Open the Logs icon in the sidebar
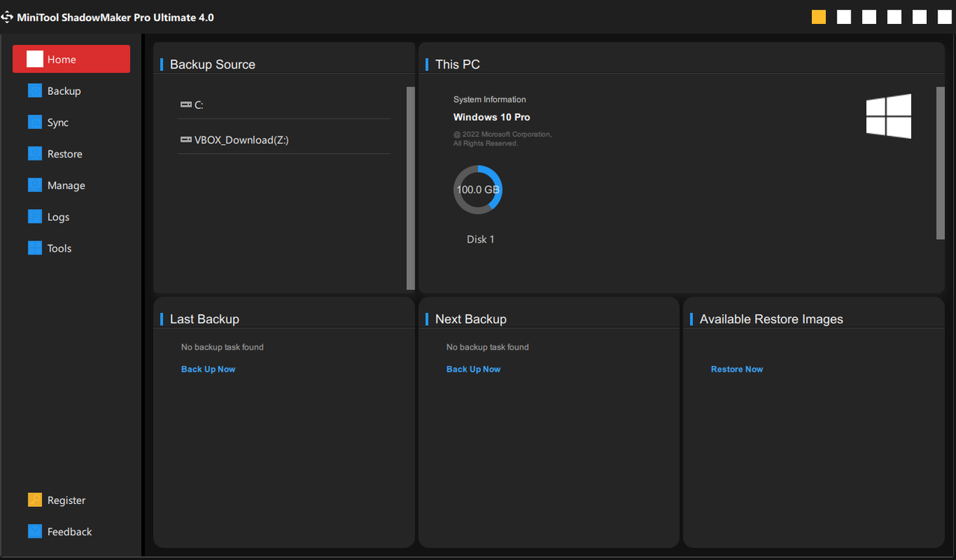 (x=35, y=217)
